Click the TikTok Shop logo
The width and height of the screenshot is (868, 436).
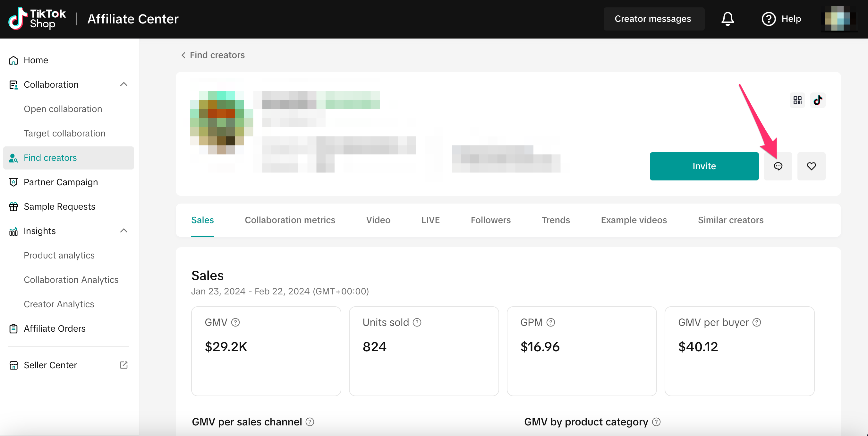(37, 19)
